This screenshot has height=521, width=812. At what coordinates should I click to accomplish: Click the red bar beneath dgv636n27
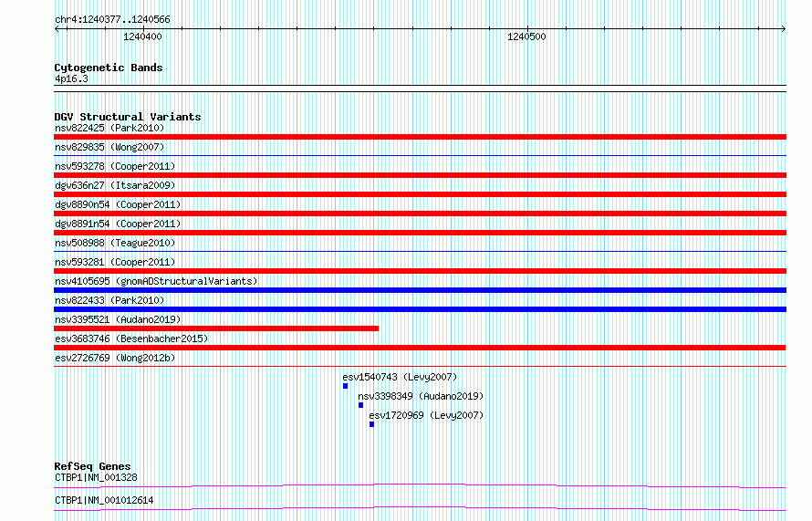420,194
